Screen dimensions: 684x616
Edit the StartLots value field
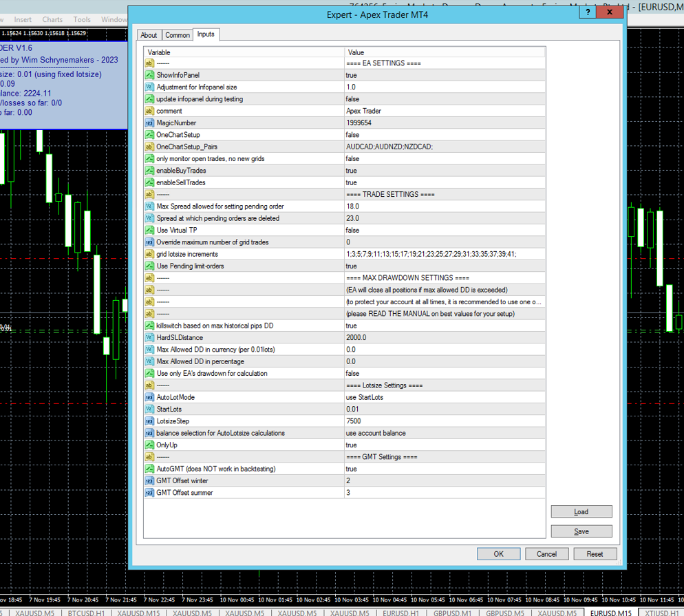(x=444, y=410)
